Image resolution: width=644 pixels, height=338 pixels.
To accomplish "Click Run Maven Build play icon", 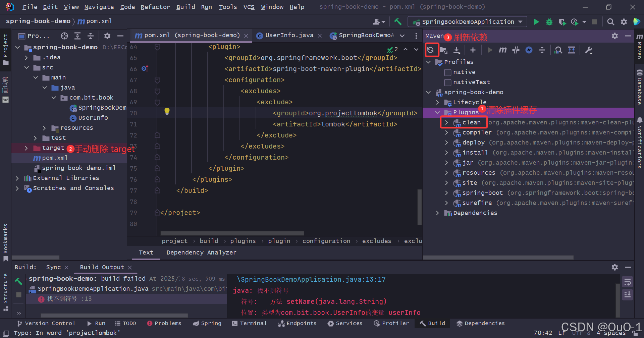I will (490, 50).
